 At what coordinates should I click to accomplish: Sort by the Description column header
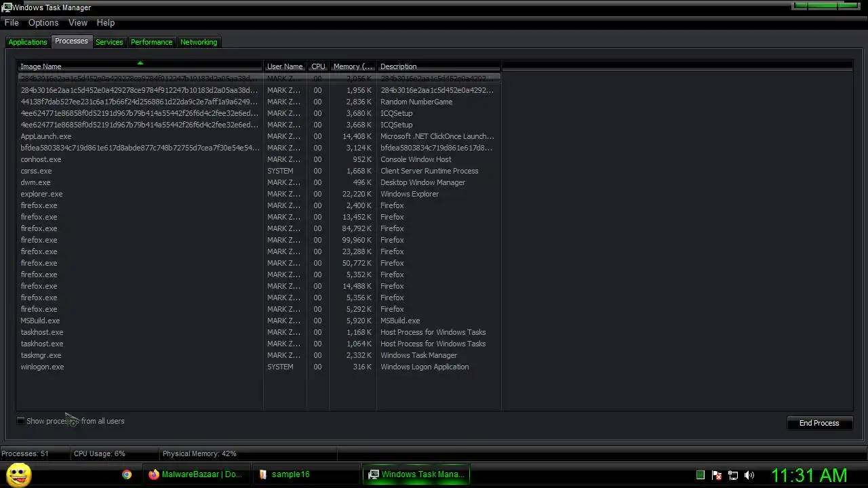click(x=439, y=66)
